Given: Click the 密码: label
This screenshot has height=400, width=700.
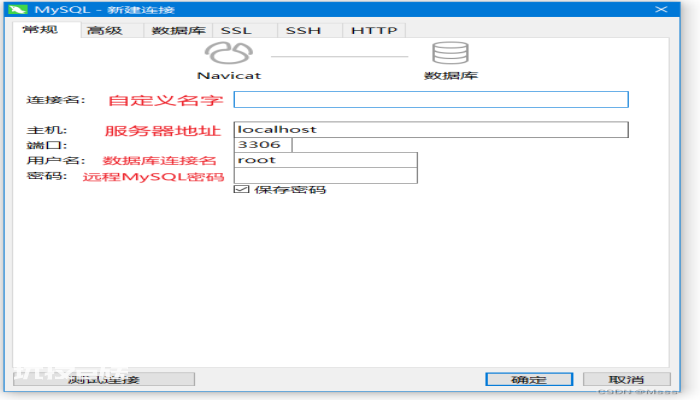Looking at the screenshot, I should (x=47, y=175).
